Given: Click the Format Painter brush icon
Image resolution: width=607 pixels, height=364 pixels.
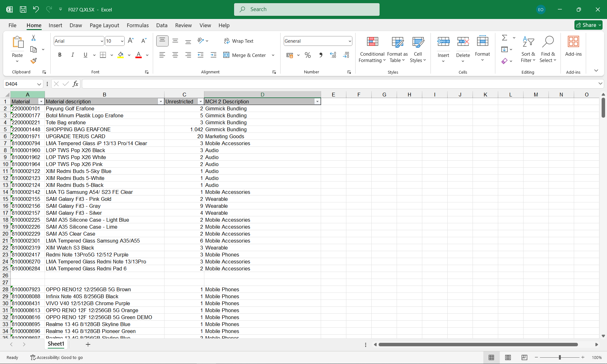Looking at the screenshot, I should pyautogui.click(x=34, y=61).
